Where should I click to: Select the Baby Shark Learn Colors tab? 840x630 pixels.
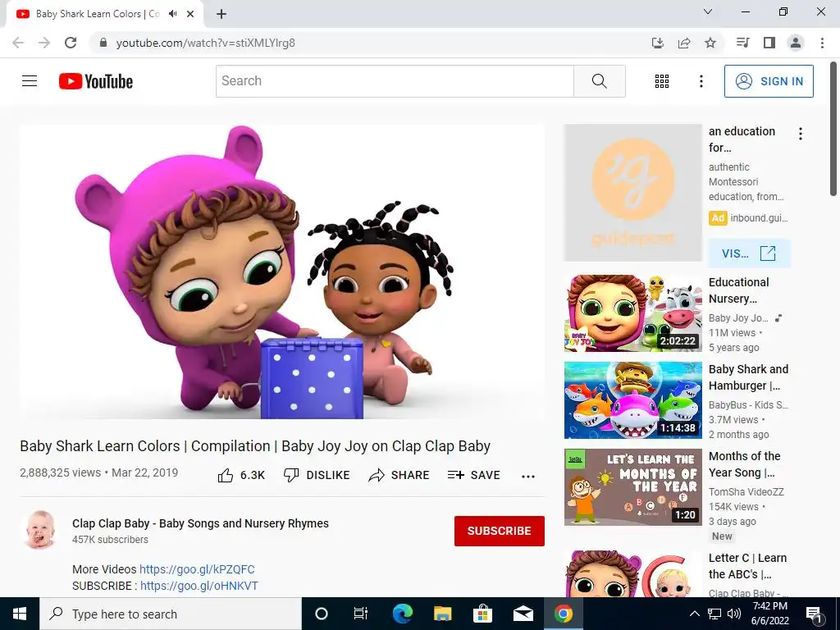click(98, 14)
